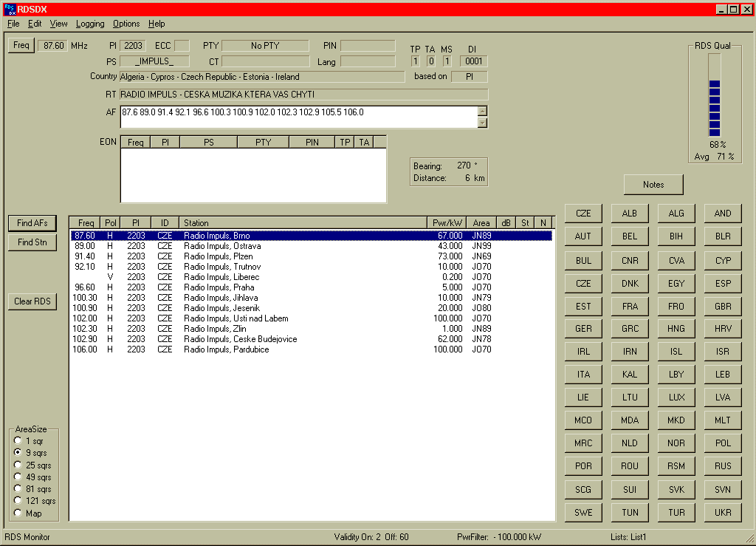Sort station list by Freq column
This screenshot has width=756, height=546.
86,223
